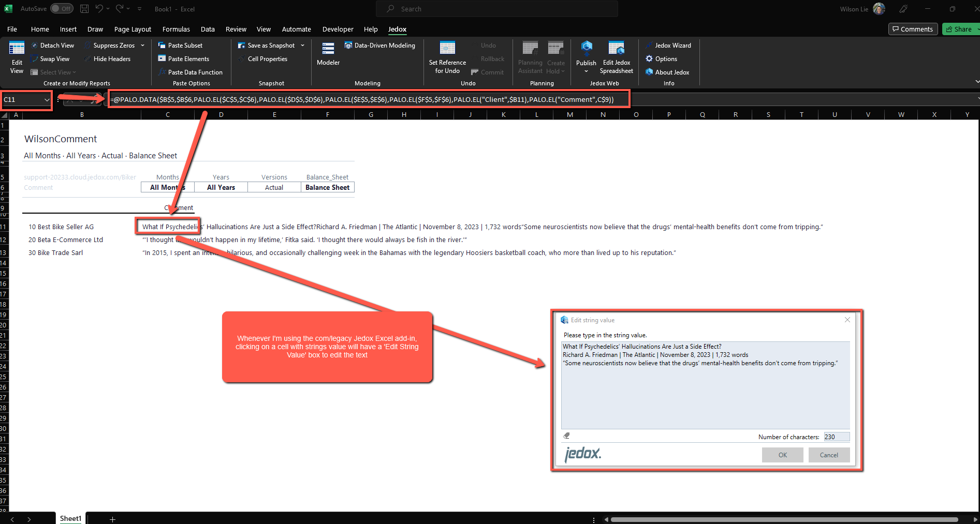Open Jedox Options gear
This screenshot has width=980, height=524.
(649, 59)
